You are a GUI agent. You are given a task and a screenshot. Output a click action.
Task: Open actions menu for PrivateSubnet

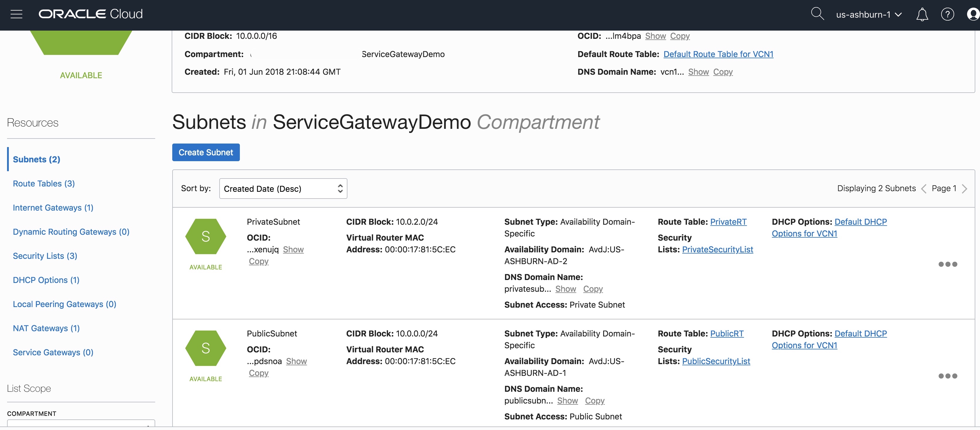point(947,264)
